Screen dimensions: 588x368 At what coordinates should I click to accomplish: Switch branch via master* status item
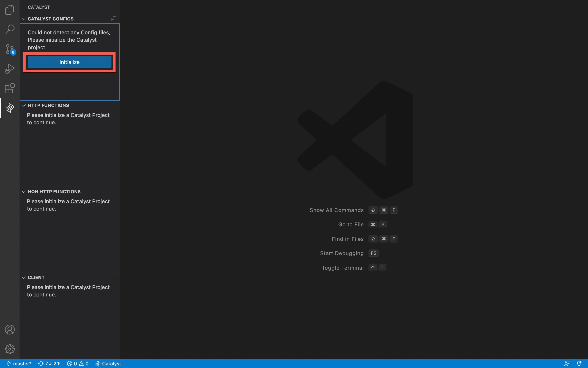(x=19, y=364)
